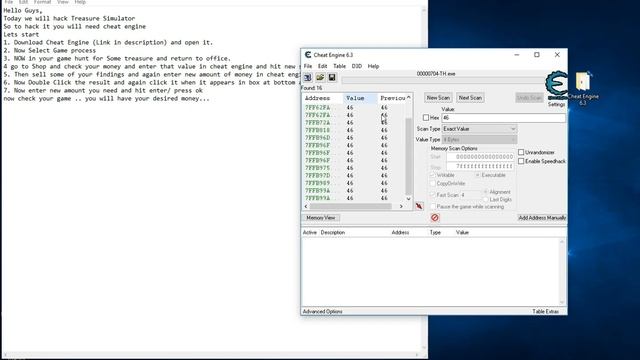640x360 pixels.
Task: Click the Next Scan button
Action: click(470, 98)
